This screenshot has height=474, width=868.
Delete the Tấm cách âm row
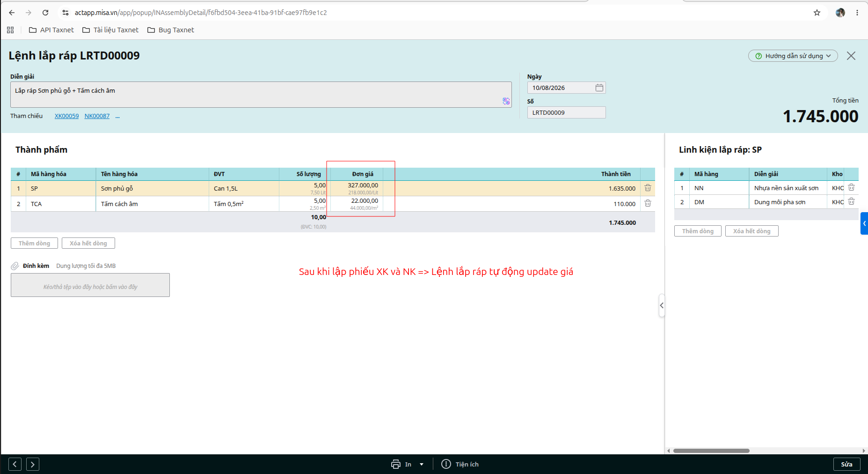[x=648, y=203]
